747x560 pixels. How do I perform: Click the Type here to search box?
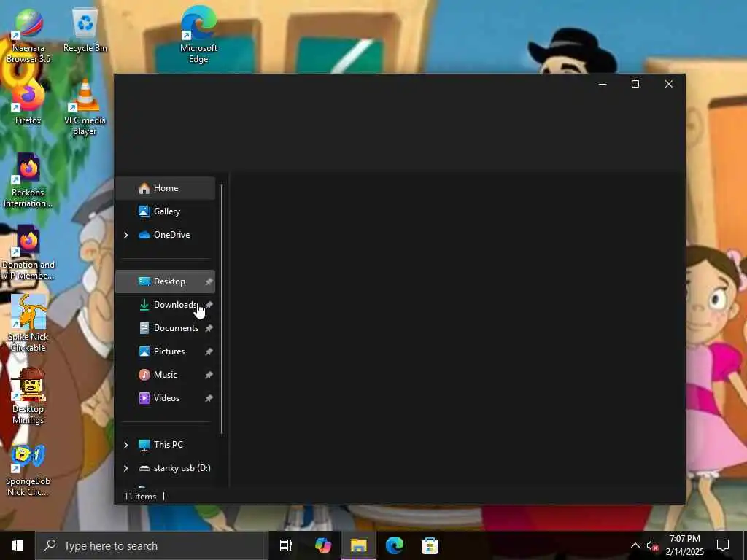(152, 545)
